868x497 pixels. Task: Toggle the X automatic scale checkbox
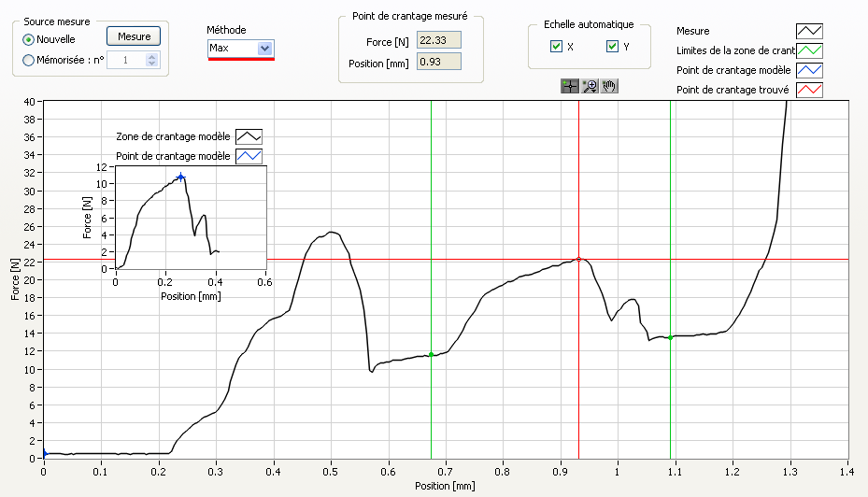click(x=556, y=47)
